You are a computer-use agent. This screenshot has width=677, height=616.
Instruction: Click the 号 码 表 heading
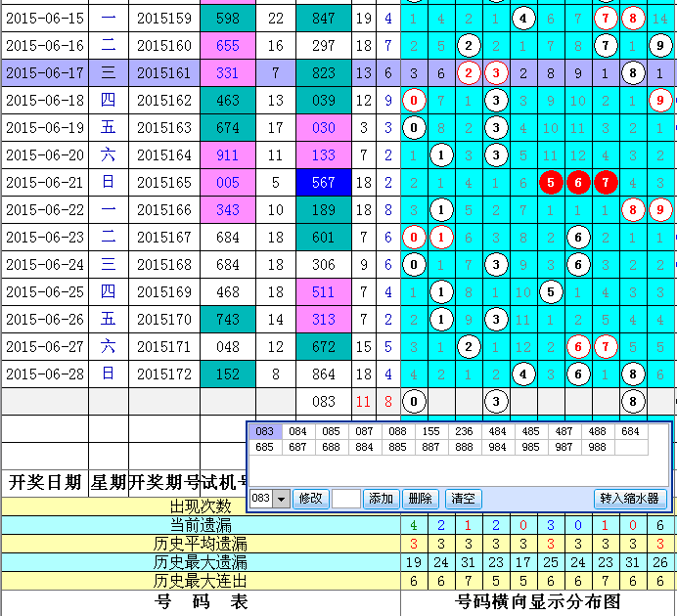[x=201, y=602]
